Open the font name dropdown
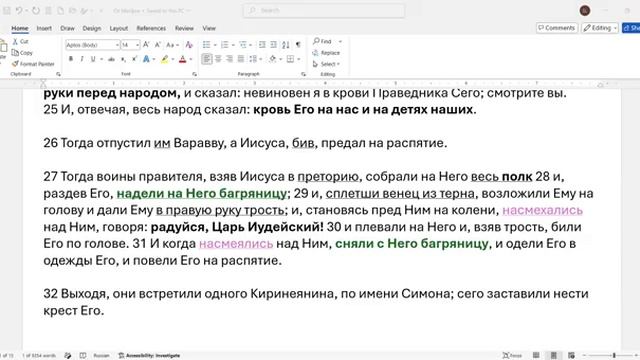640x360 pixels. point(117,45)
